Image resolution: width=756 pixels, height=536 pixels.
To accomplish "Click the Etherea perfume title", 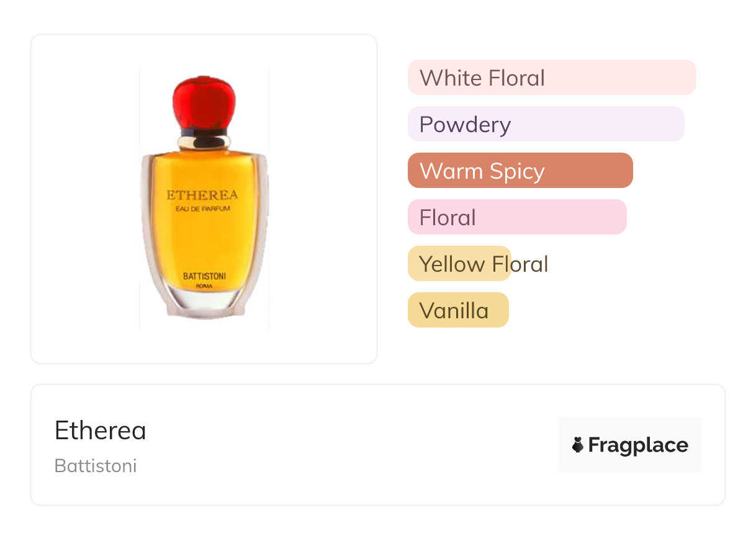I will click(101, 430).
